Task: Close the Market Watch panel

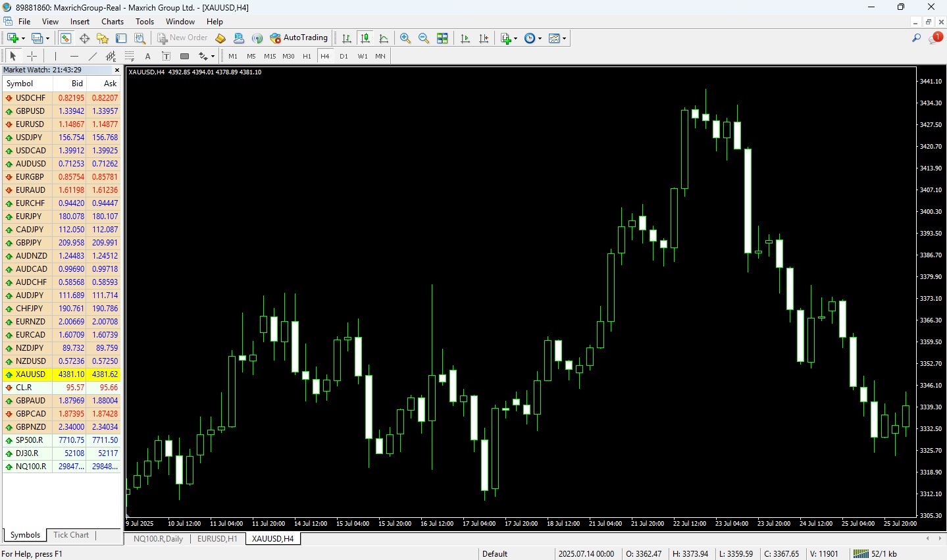Action: point(117,70)
